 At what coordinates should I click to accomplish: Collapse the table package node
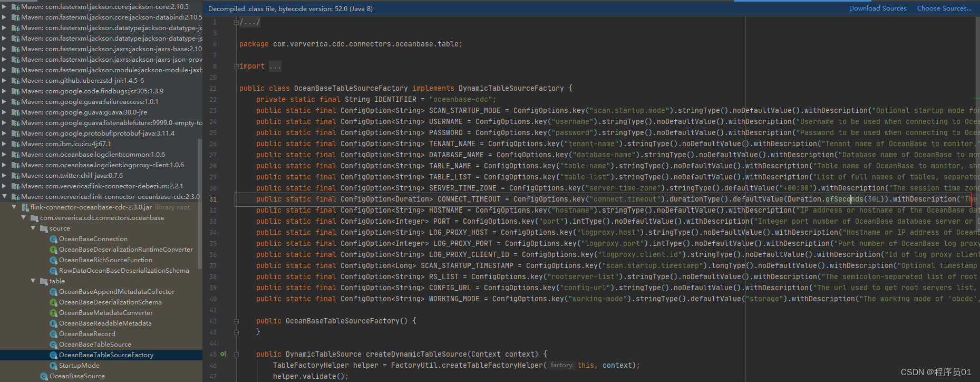pos(33,281)
